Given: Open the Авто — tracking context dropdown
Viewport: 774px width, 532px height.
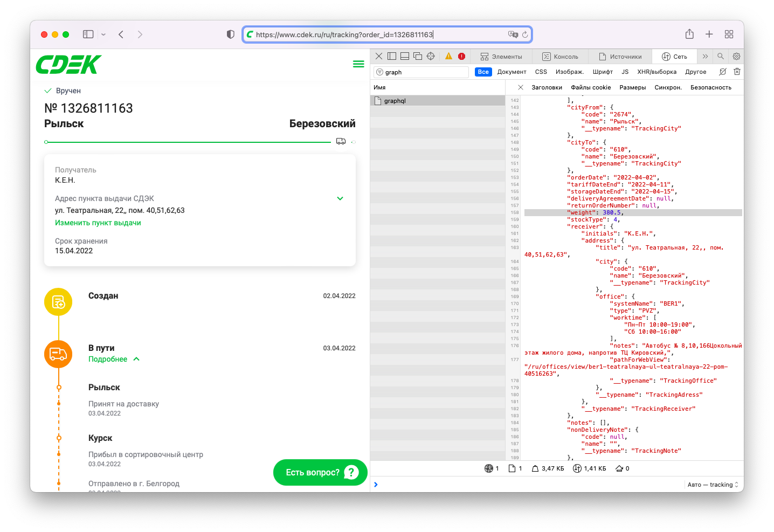Looking at the screenshot, I should pos(713,485).
